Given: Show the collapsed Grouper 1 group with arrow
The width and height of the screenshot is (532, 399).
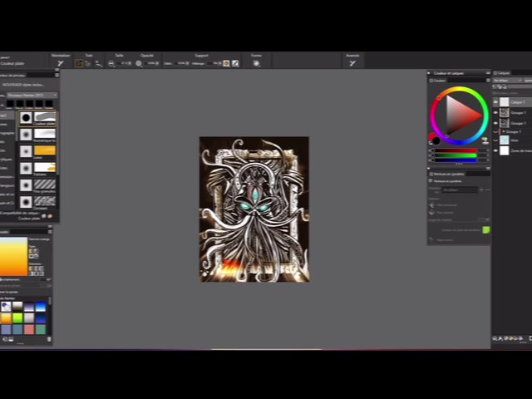Looking at the screenshot, I should (x=495, y=131).
